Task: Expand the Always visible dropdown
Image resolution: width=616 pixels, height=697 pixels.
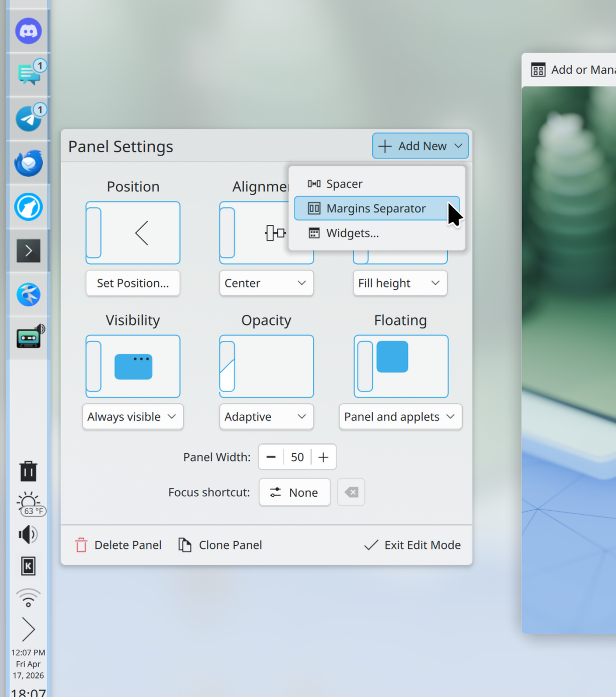Action: [133, 417]
